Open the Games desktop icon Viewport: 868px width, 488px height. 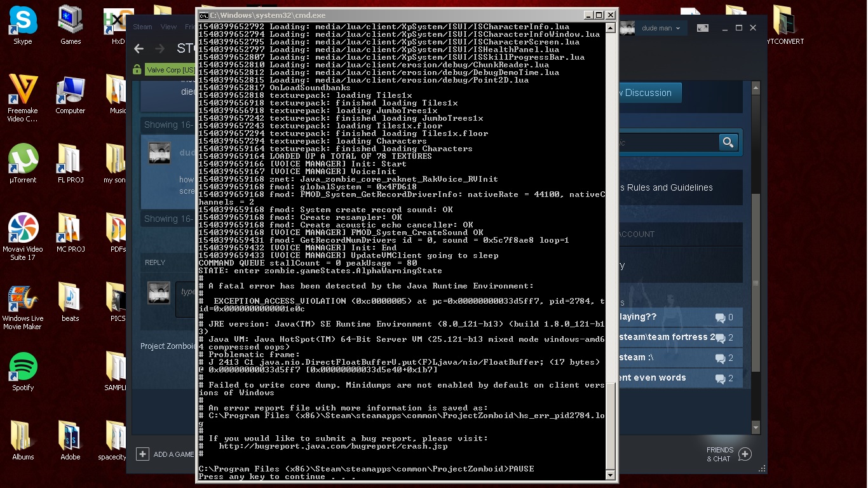[x=71, y=24]
